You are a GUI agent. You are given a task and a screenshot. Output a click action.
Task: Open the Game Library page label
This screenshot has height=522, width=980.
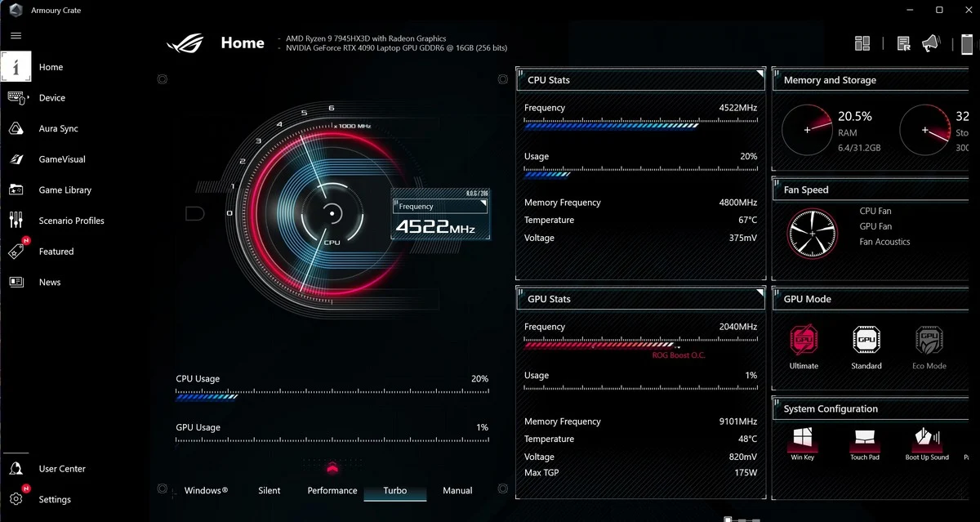(65, 190)
